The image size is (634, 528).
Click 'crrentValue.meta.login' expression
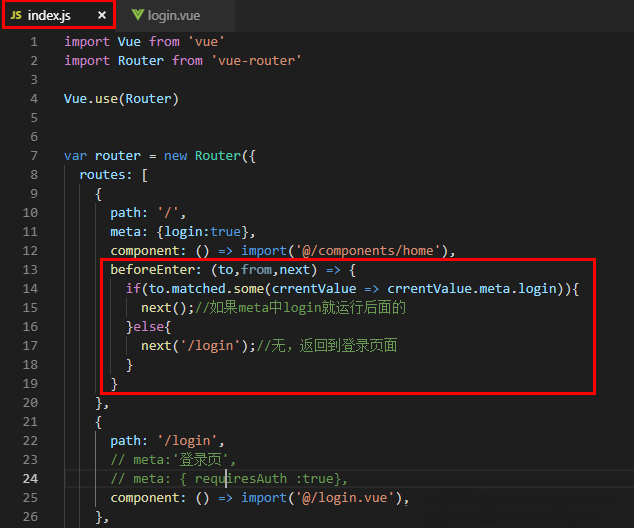click(x=472, y=289)
